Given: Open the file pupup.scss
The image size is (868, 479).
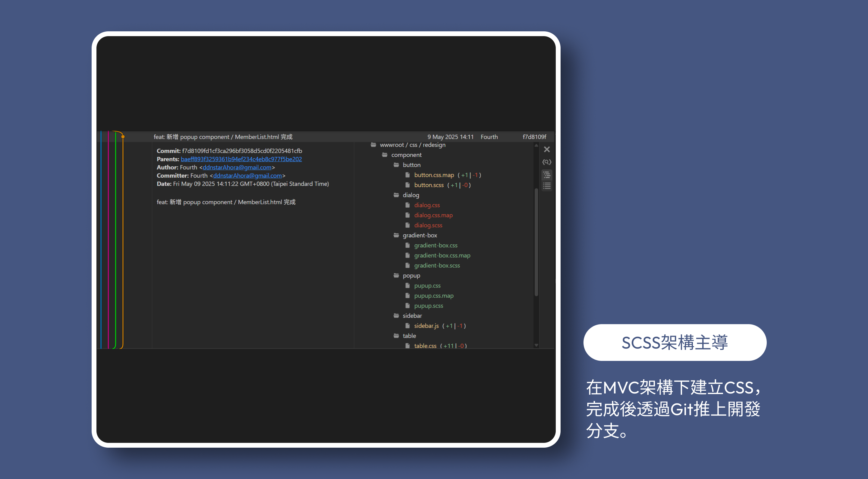Looking at the screenshot, I should 428,305.
